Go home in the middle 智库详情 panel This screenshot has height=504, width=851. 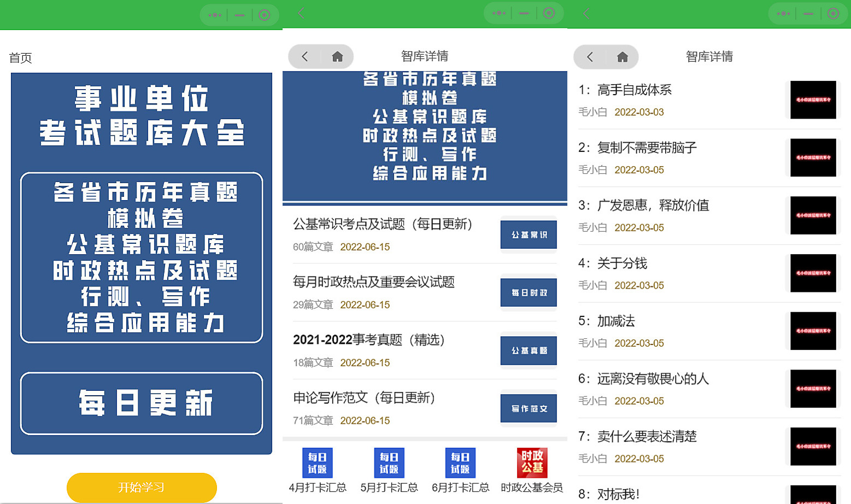click(337, 56)
